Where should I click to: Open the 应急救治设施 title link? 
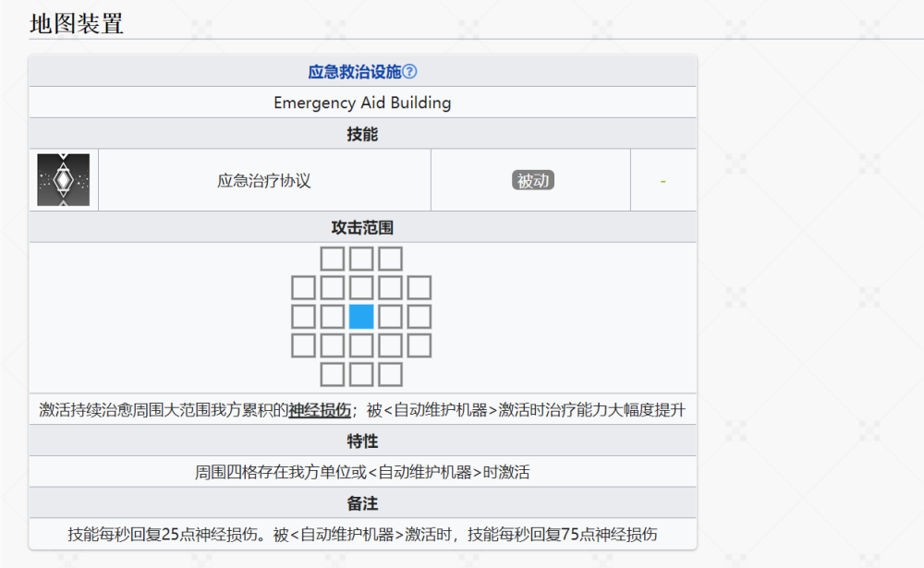[x=355, y=72]
